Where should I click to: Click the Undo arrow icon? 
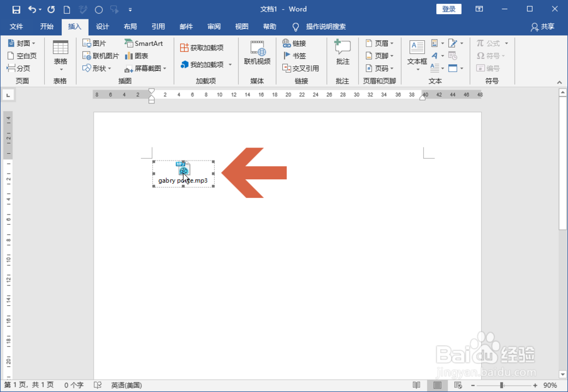32,10
